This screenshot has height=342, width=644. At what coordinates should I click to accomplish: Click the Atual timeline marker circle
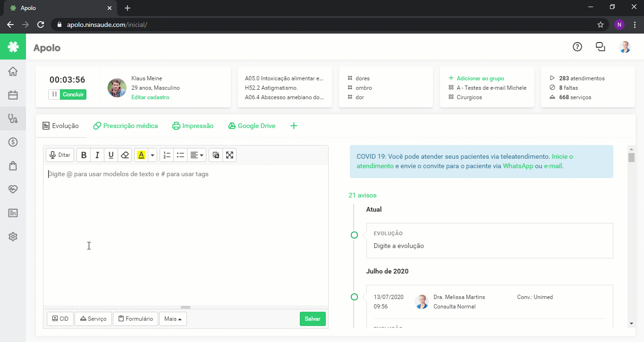(354, 235)
